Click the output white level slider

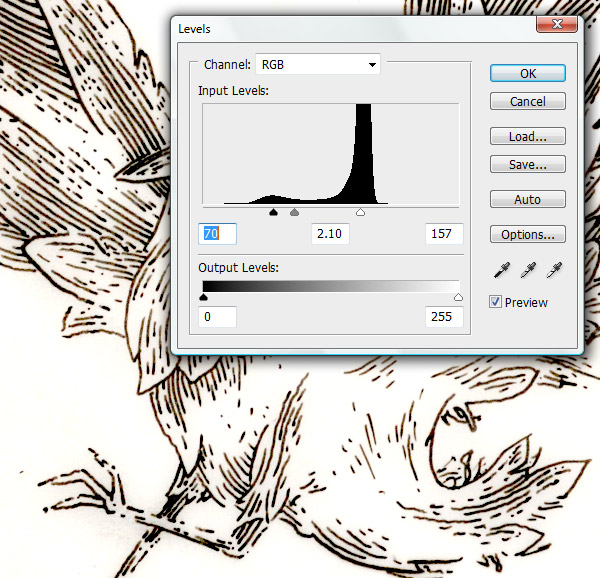(458, 298)
